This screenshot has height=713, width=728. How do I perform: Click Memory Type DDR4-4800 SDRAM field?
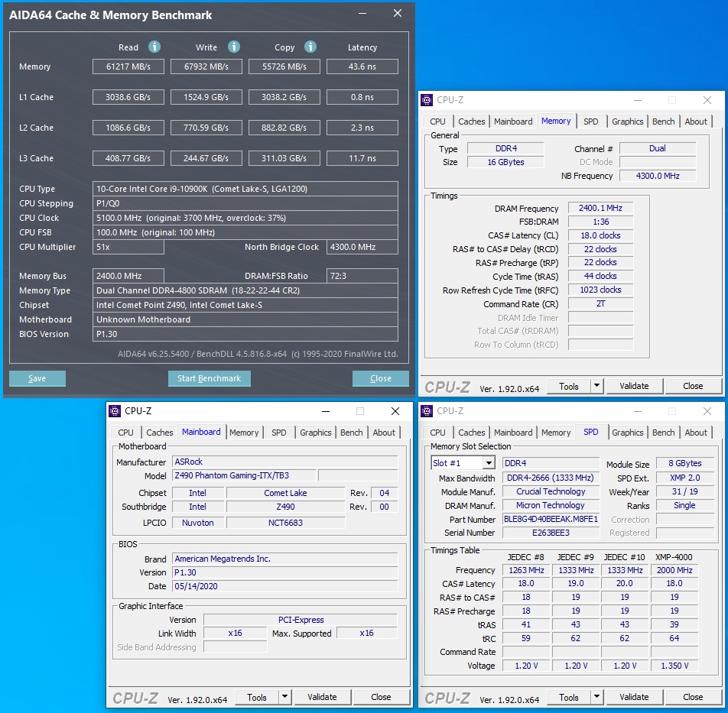coord(245,290)
